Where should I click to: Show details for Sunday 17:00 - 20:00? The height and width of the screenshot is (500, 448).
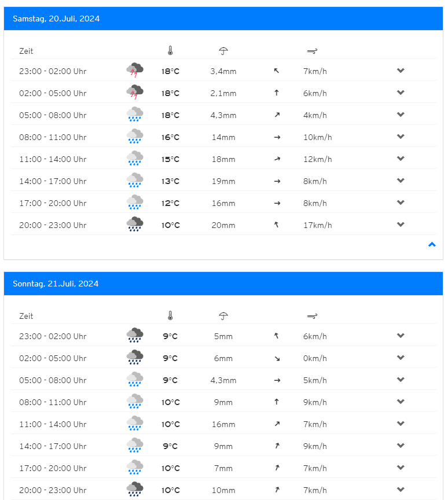click(401, 468)
